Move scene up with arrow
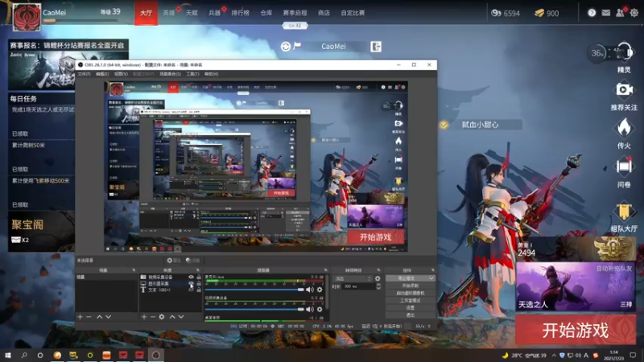 99,317
